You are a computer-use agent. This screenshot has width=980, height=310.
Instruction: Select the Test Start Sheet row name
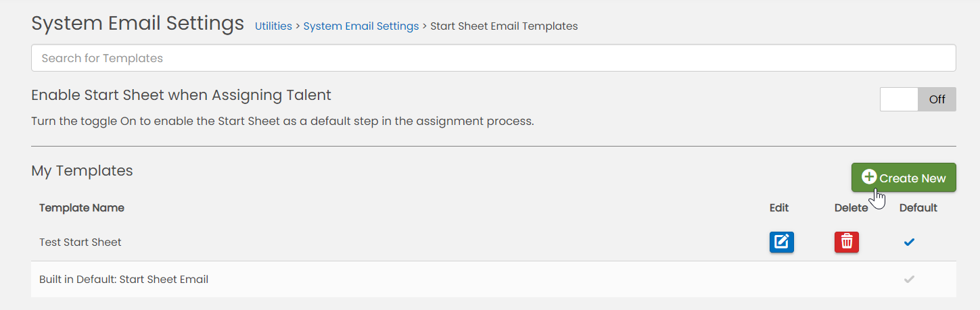[x=80, y=242]
